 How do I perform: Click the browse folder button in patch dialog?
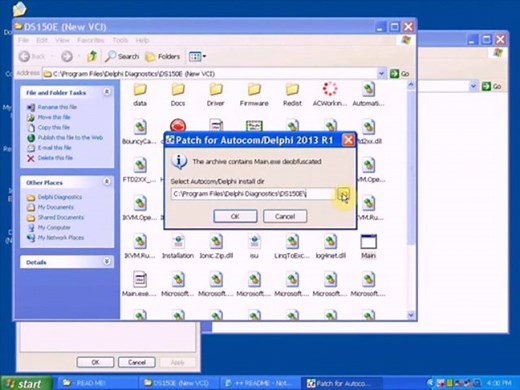343,193
